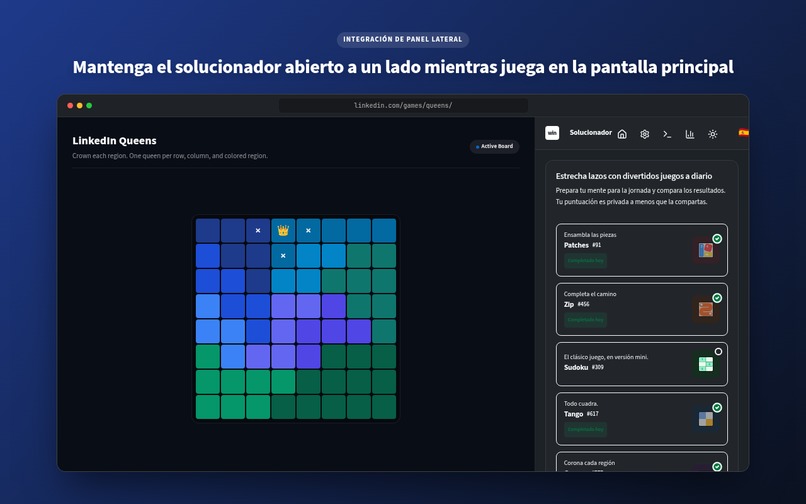Click the green completed checkmark on Patches
806x504 pixels.
(717, 239)
